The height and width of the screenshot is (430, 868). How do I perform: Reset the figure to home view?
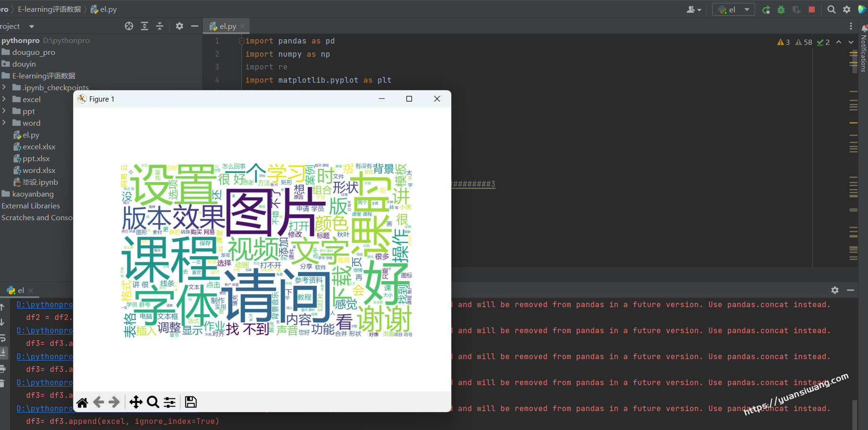point(82,402)
